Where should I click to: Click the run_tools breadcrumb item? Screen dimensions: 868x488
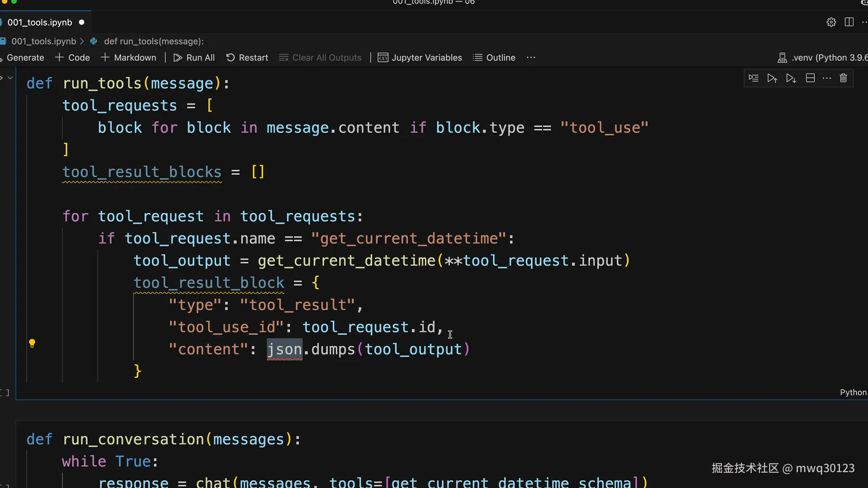tap(153, 41)
